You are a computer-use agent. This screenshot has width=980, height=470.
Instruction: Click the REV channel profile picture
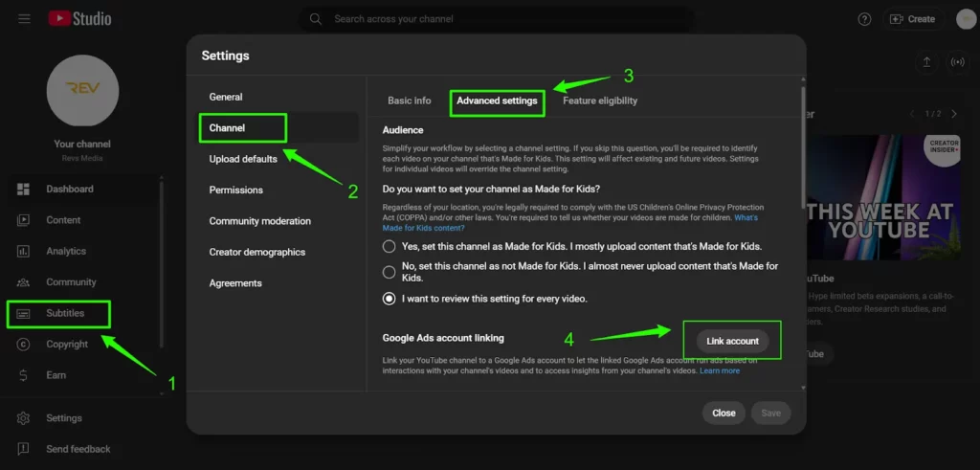tap(83, 91)
